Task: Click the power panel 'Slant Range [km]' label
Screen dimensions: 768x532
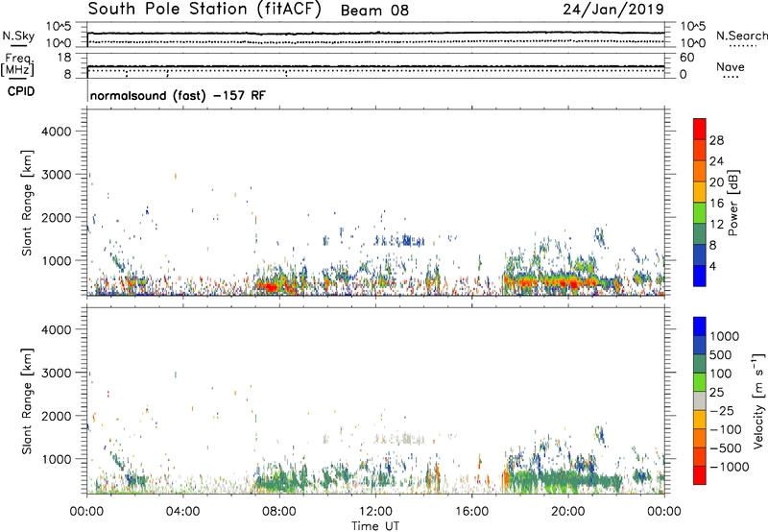Action: [27, 203]
